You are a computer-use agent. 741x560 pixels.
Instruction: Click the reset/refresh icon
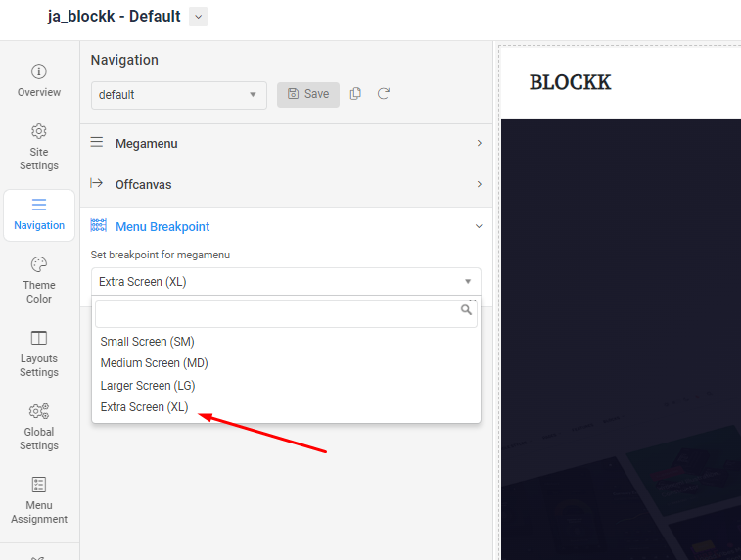click(x=384, y=94)
